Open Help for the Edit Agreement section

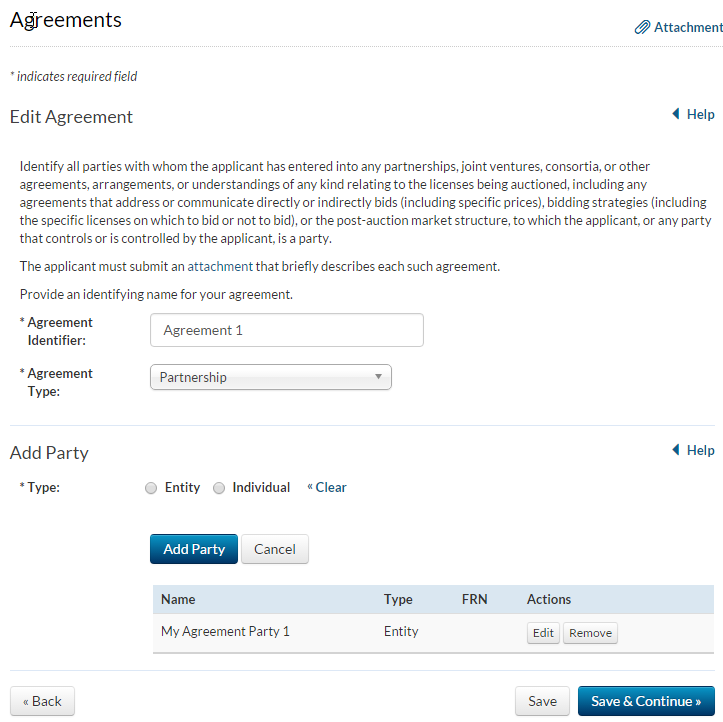[693, 115]
